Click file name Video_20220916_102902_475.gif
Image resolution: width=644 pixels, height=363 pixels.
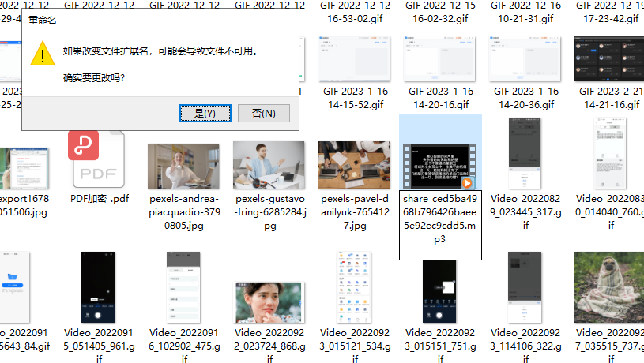(184, 346)
